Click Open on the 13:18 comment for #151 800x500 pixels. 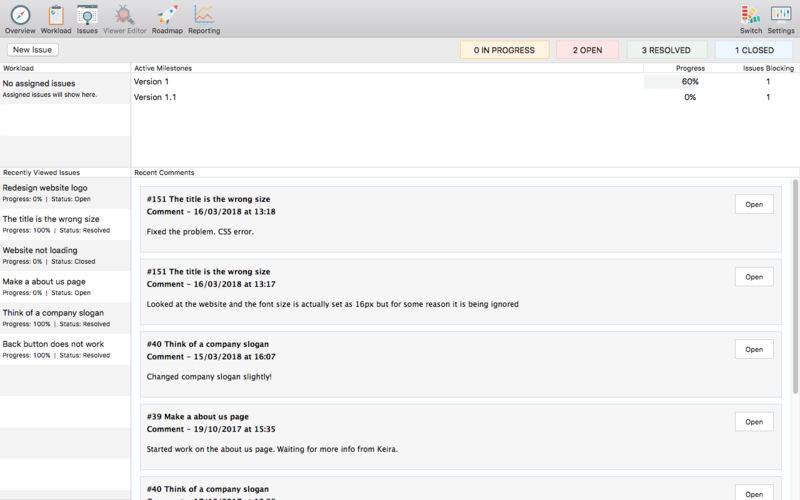click(754, 204)
